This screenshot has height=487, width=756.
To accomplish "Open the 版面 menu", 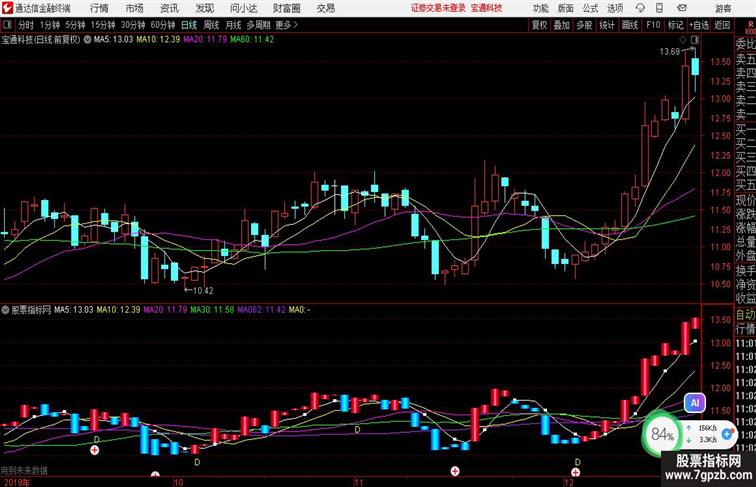I will point(566,8).
